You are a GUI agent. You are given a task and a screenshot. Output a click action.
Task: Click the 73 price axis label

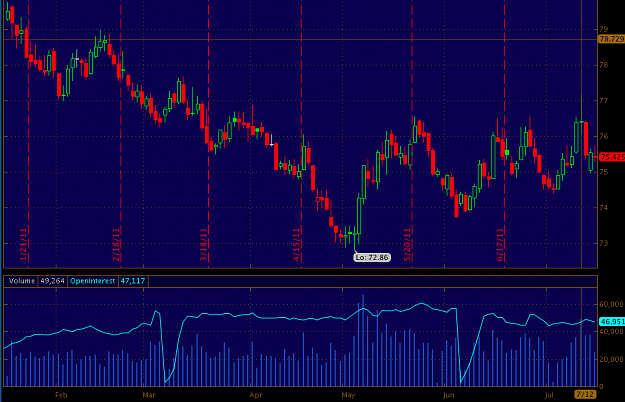point(603,243)
